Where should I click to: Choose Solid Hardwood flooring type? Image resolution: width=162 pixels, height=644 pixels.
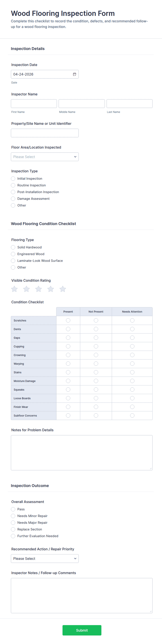pos(13,247)
